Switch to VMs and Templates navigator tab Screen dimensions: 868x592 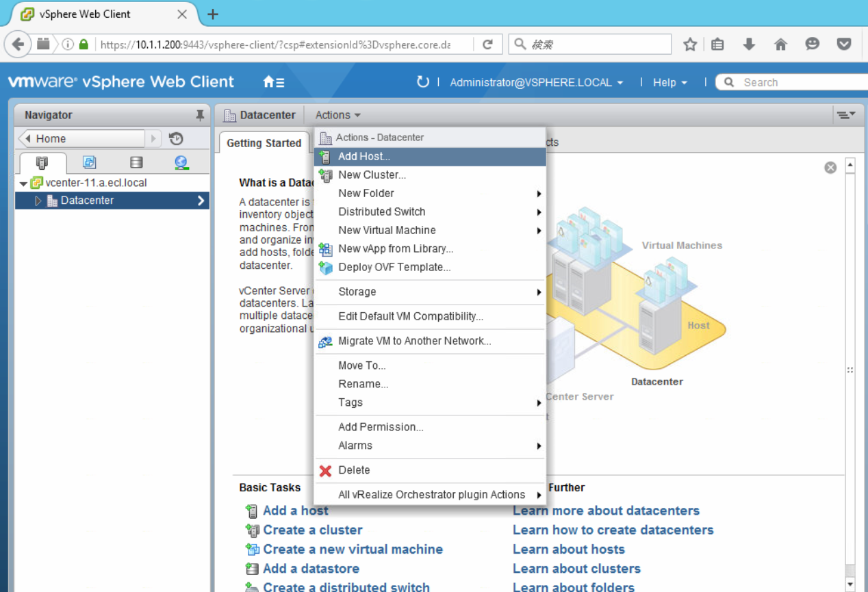[89, 163]
